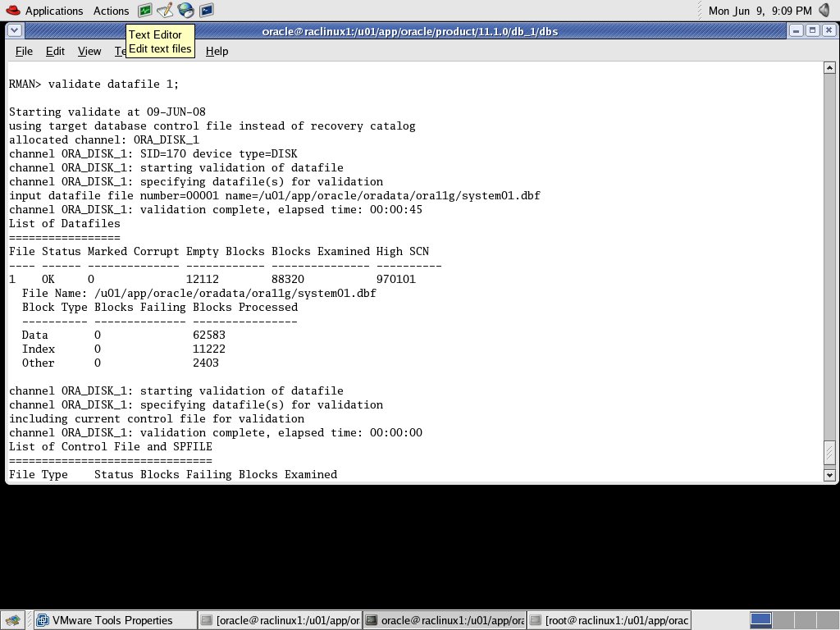This screenshot has height=630, width=840.
Task: Switch to the [root@raclinux1 terminal task
Action: 609,620
